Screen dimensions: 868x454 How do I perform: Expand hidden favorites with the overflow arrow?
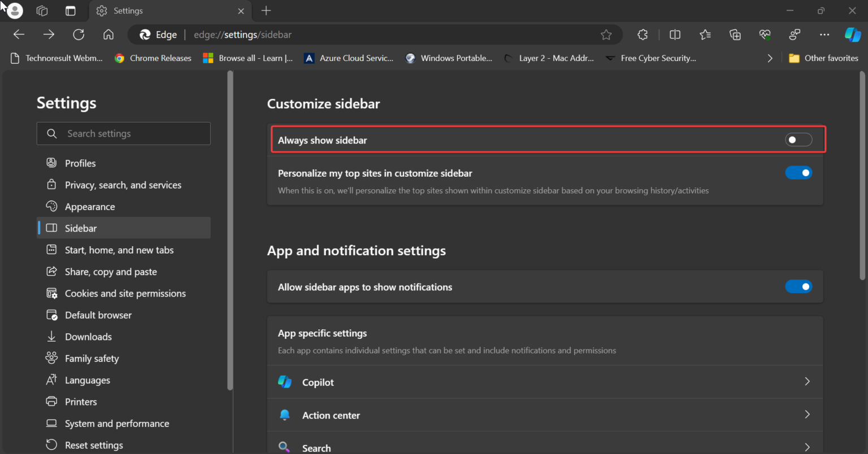coord(770,58)
